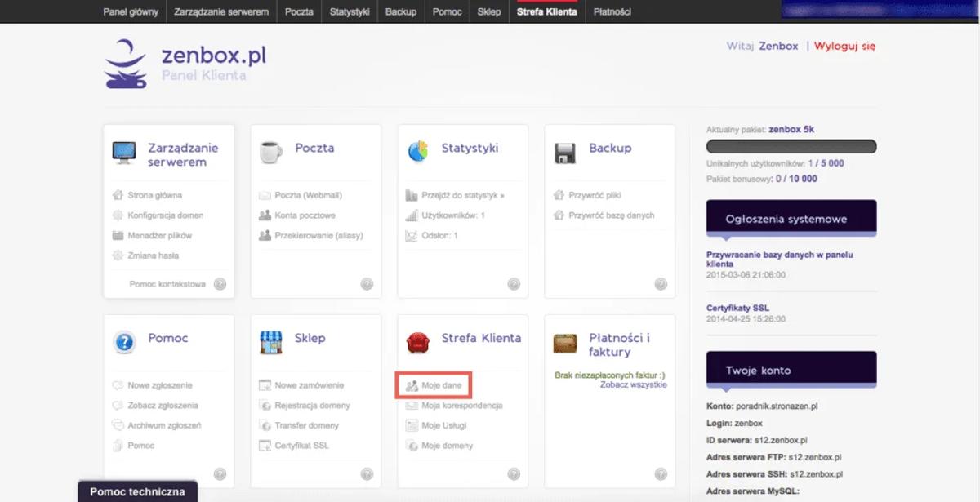Select Statystyki in top navigation bar
Viewport: 980px width, 502px height.
(x=350, y=12)
